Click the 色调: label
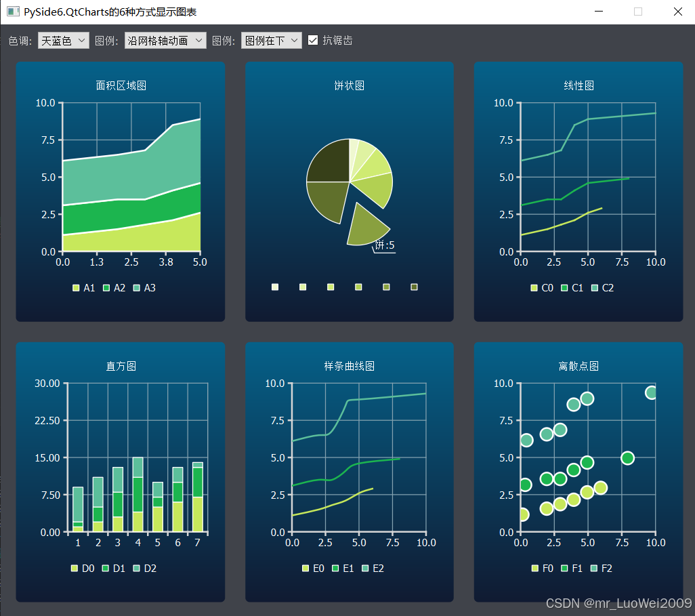Image resolution: width=695 pixels, height=616 pixels. [x=20, y=41]
